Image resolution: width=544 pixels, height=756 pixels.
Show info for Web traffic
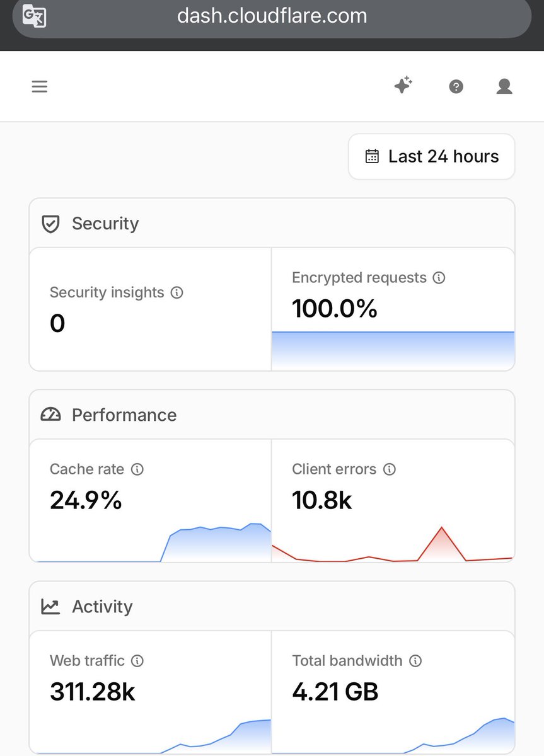(137, 660)
